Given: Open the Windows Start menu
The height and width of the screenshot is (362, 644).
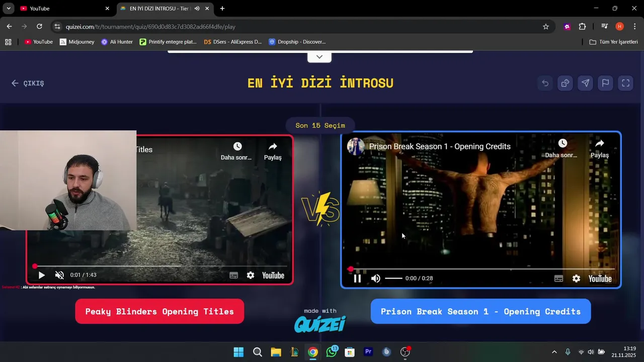Looking at the screenshot, I should [x=238, y=352].
